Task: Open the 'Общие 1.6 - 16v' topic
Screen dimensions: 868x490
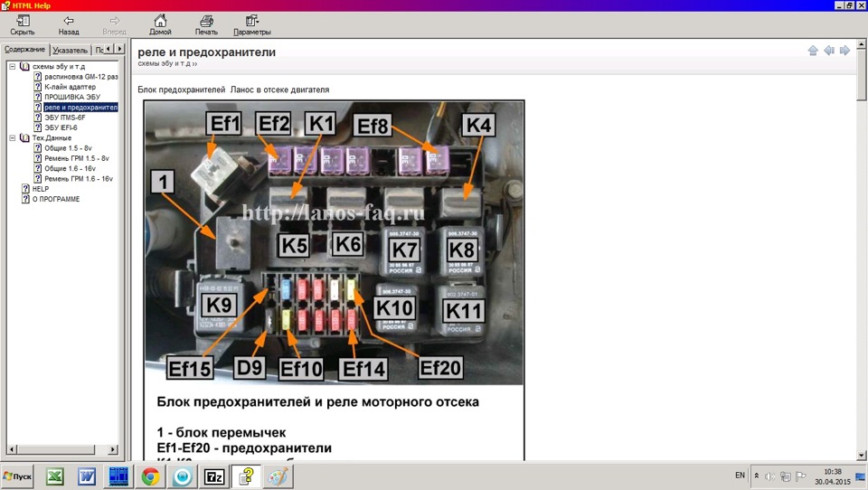Action: [x=70, y=168]
